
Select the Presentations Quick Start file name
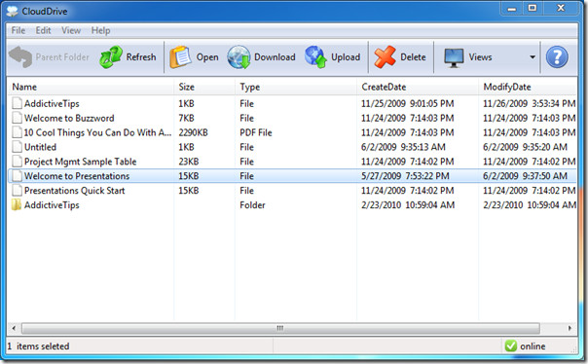coord(74,191)
